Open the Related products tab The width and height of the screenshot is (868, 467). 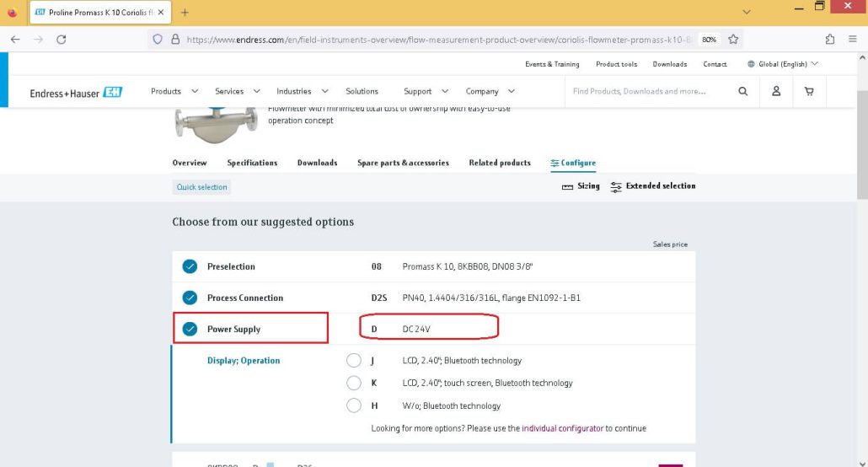click(500, 163)
